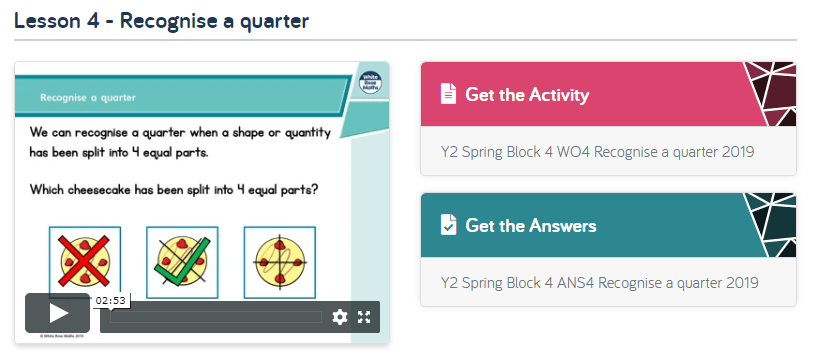The height and width of the screenshot is (360, 815).
Task: Click the cheesecake question text in video
Action: coord(173,190)
